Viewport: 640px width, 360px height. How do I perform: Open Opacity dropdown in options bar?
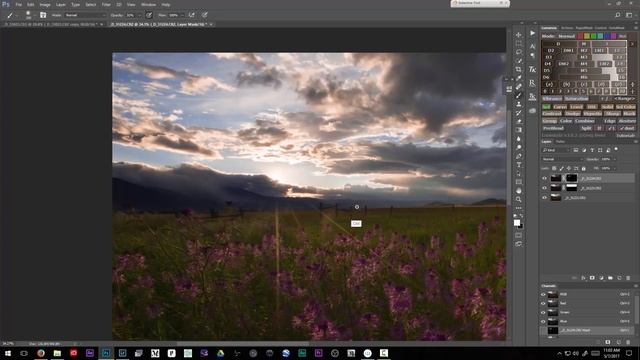[x=140, y=15]
